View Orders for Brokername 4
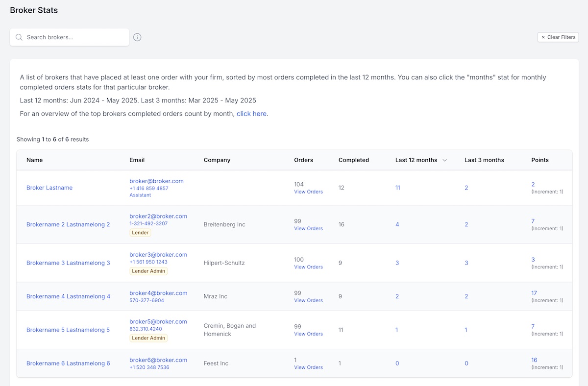Viewport: 588px width, 386px height. click(x=308, y=300)
